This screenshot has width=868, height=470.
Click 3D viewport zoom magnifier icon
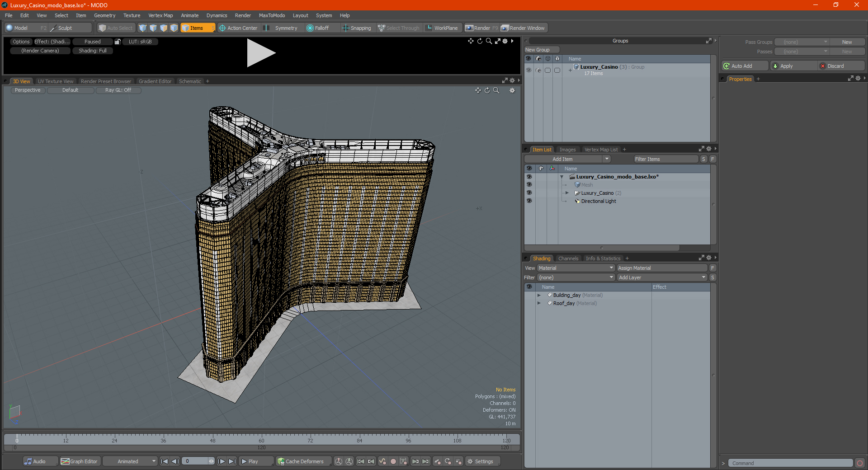[x=496, y=90]
